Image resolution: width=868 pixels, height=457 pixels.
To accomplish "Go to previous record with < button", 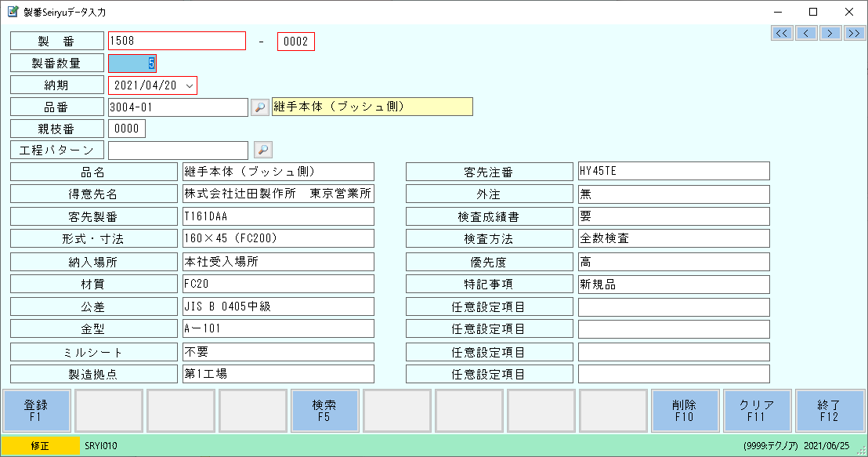I will coord(806,33).
